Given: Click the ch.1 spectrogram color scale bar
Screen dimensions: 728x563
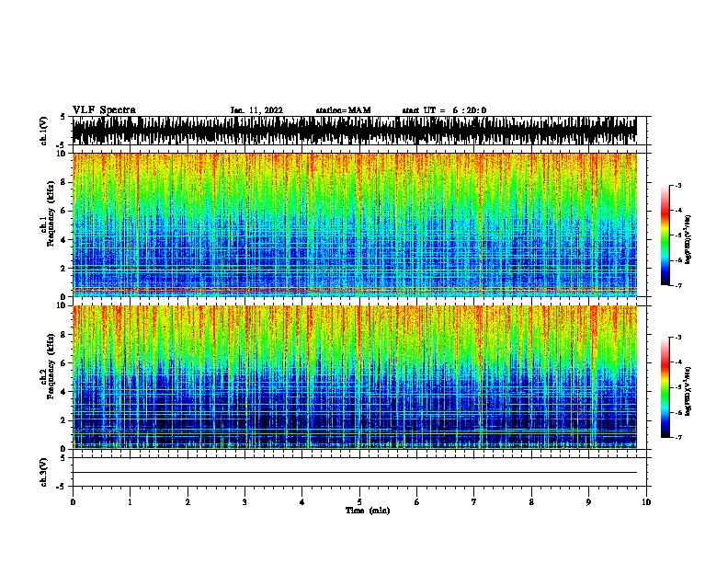Looking at the screenshot, I should (665, 236).
